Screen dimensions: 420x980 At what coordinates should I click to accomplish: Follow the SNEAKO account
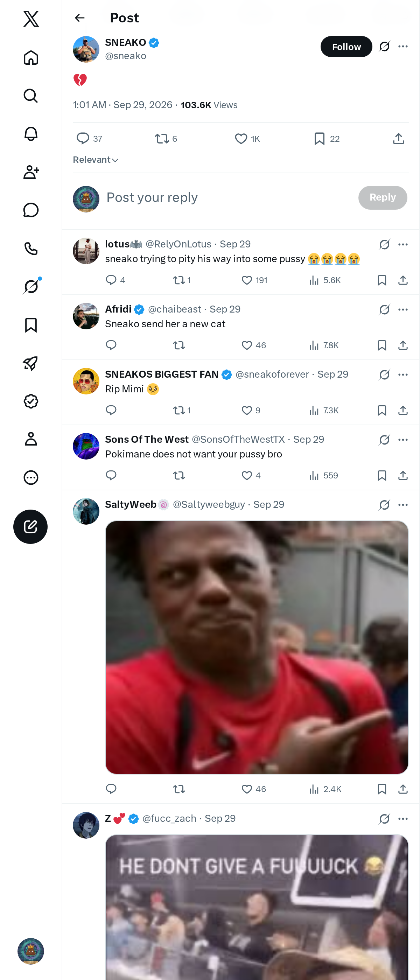(x=346, y=47)
